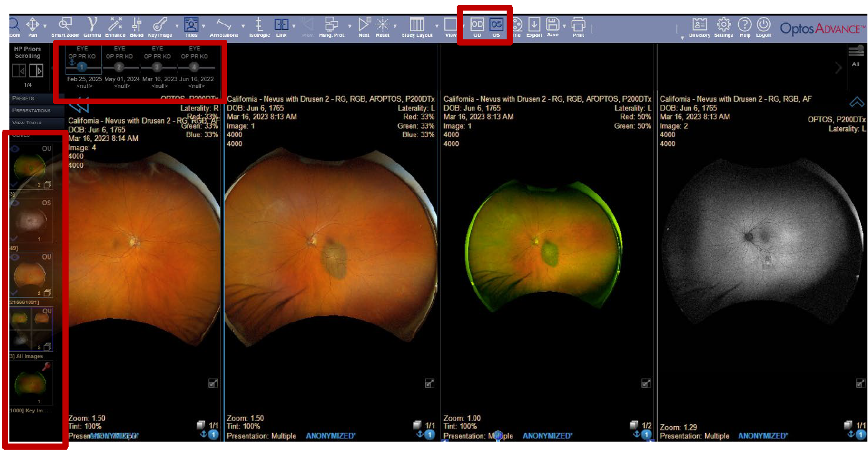The image size is (868, 451).
Task: Open Study Layout options
Action: coord(417,24)
